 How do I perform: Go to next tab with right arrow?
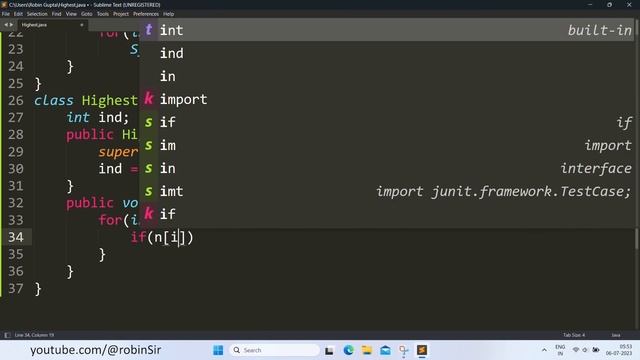[x=11, y=25]
